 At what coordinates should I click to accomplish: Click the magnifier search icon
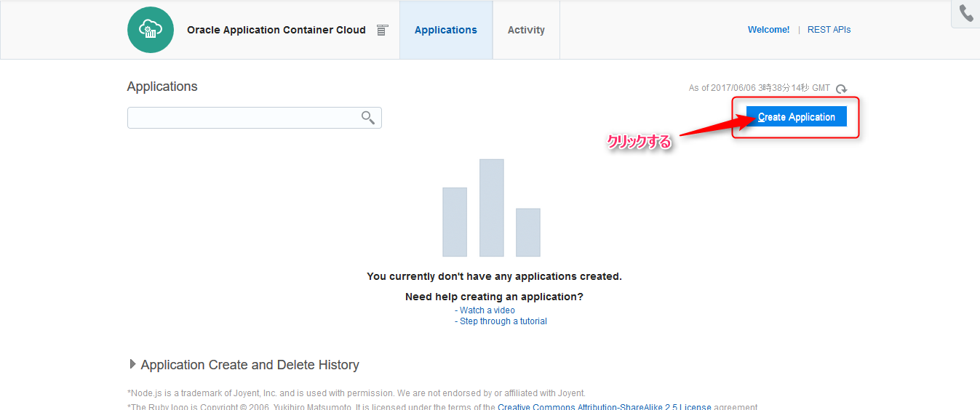(368, 118)
